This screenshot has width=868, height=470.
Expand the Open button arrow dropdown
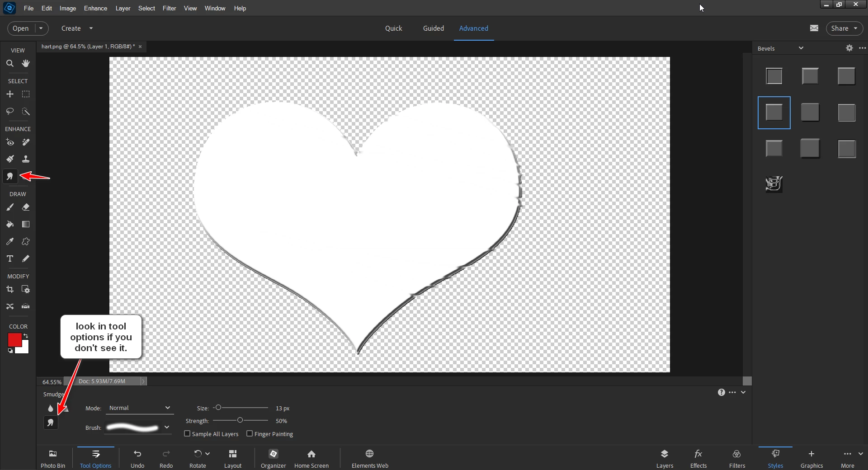(41, 28)
